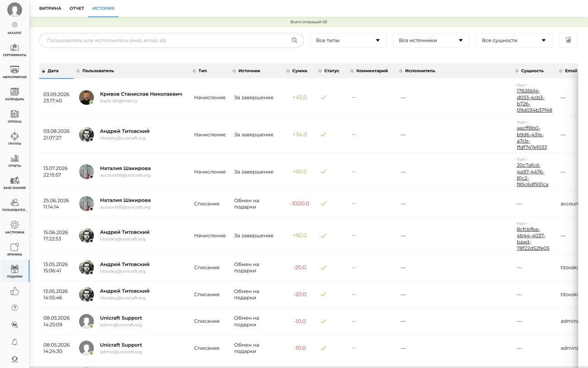Open the profile avatar in the sidebar

click(x=14, y=10)
